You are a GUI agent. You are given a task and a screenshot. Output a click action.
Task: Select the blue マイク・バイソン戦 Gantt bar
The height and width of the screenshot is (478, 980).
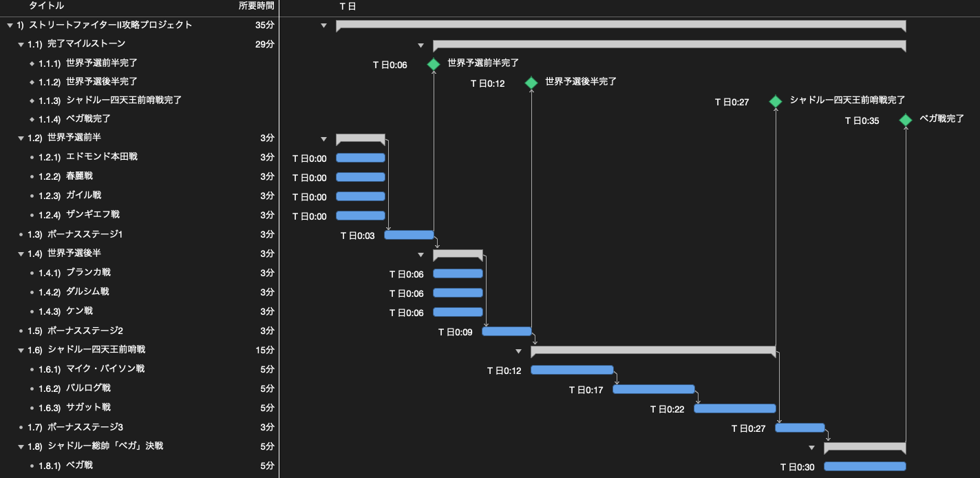click(x=572, y=370)
